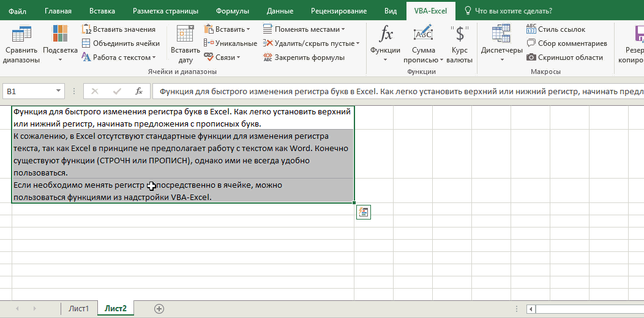Open Работа с текстом dropdown
This screenshot has width=644, height=318.
[119, 57]
